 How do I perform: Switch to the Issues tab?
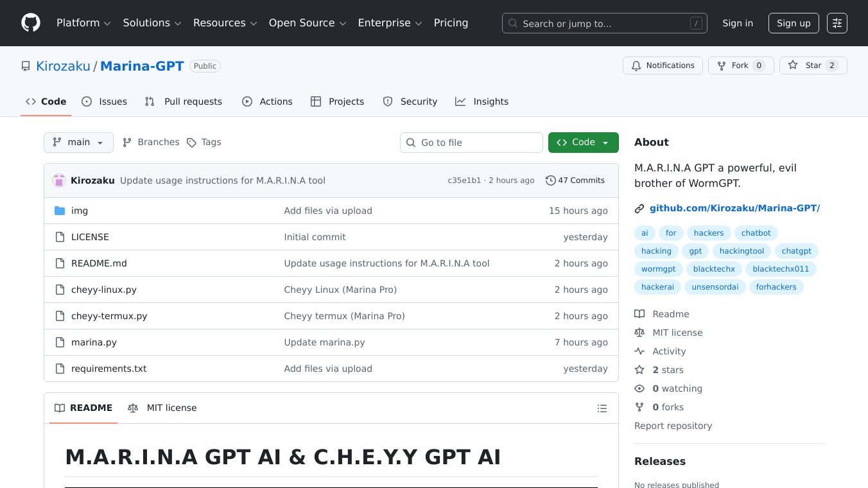[x=113, y=101]
